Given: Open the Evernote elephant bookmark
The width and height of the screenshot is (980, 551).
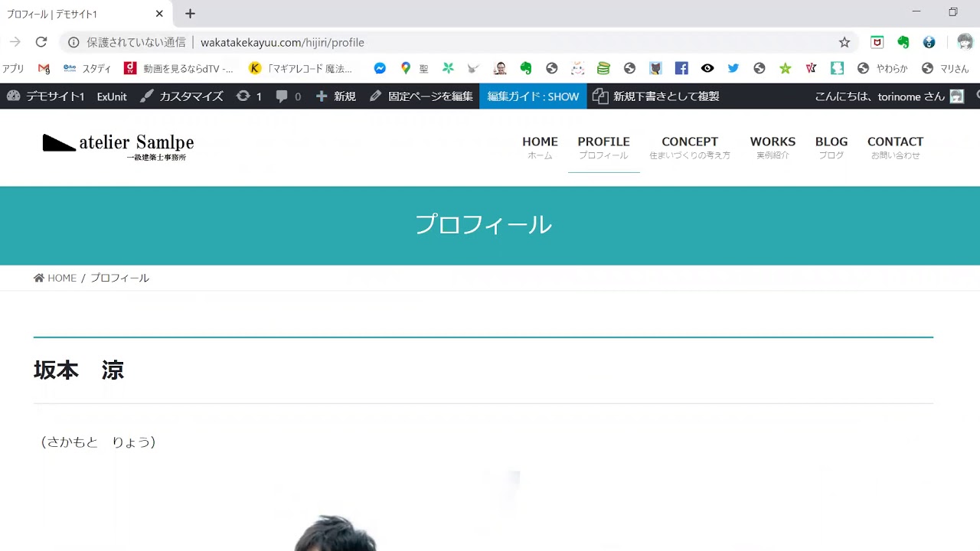Looking at the screenshot, I should click(x=525, y=68).
